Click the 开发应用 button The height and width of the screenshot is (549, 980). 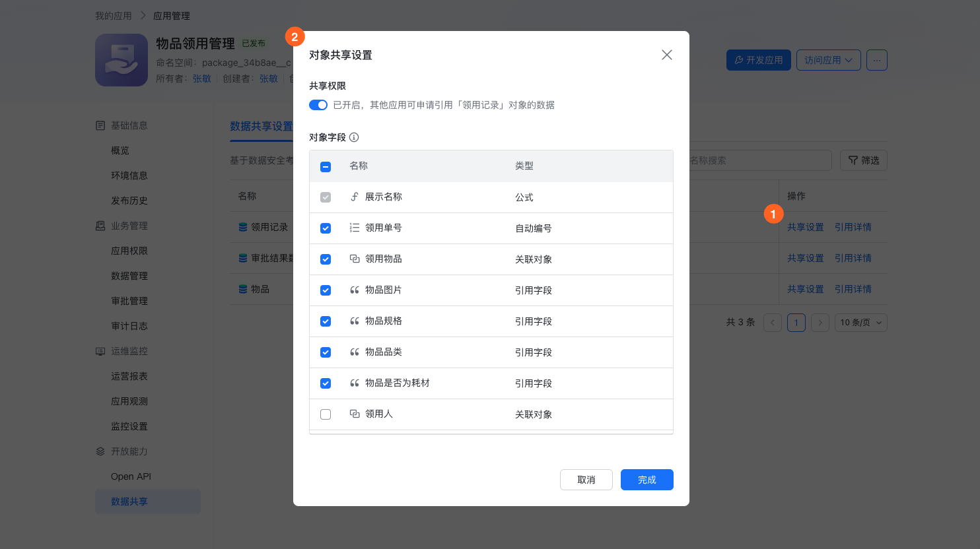(759, 60)
